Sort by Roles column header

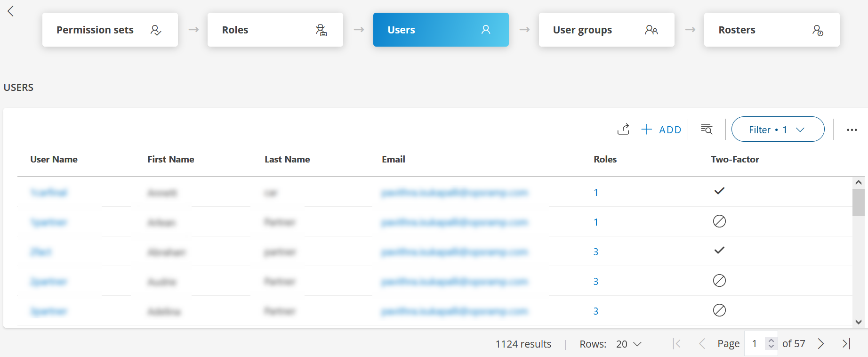point(605,159)
